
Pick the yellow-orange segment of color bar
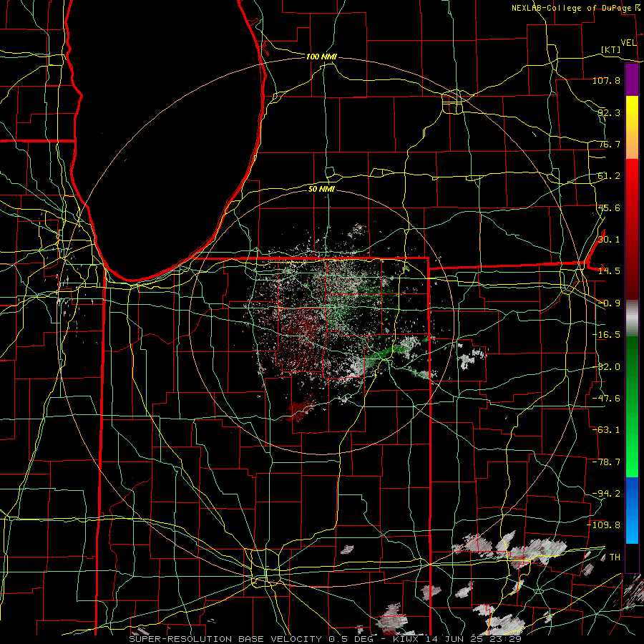click(x=632, y=128)
